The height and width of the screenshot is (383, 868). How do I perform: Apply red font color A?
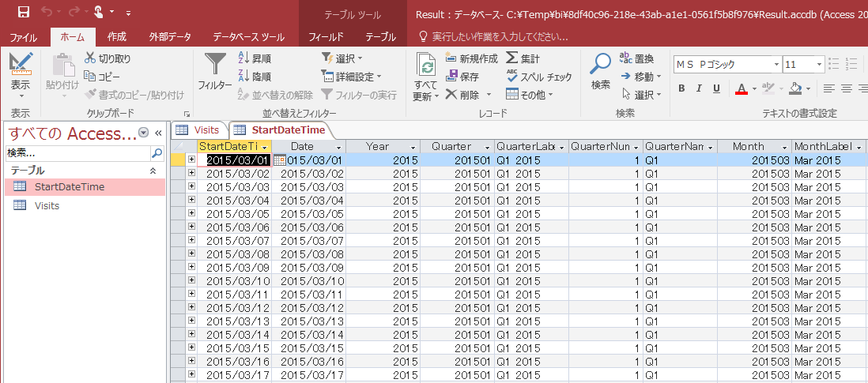click(x=742, y=88)
